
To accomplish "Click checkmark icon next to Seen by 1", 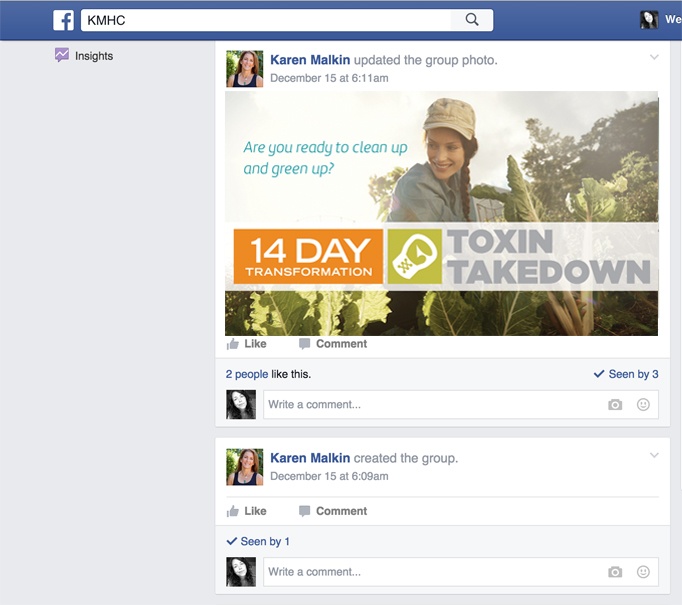I will point(231,541).
